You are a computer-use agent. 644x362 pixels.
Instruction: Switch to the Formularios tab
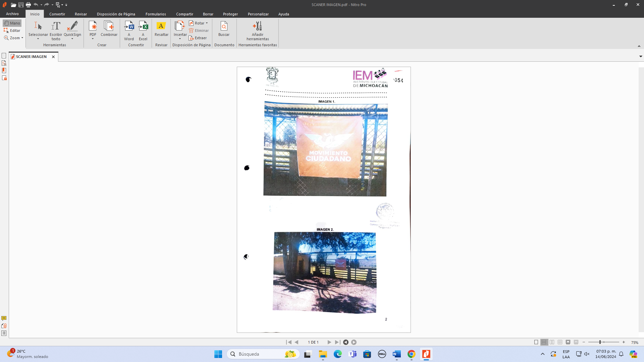156,14
